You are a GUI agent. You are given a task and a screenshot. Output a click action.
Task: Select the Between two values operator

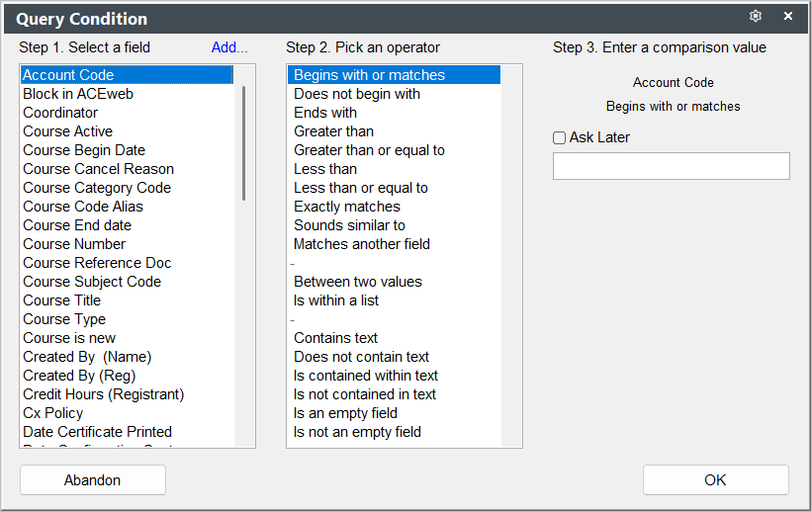tap(394, 282)
